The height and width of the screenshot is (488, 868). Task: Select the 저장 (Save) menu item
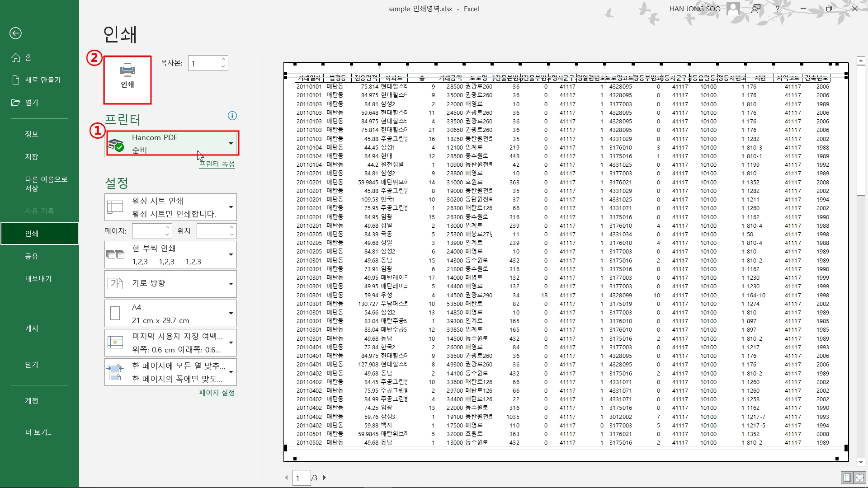pyautogui.click(x=32, y=157)
